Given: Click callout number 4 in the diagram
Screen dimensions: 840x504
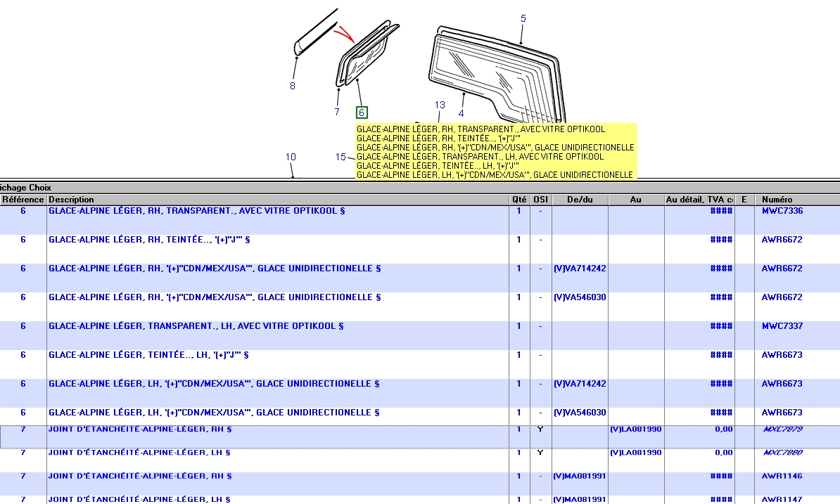Looking at the screenshot, I should (x=461, y=113).
